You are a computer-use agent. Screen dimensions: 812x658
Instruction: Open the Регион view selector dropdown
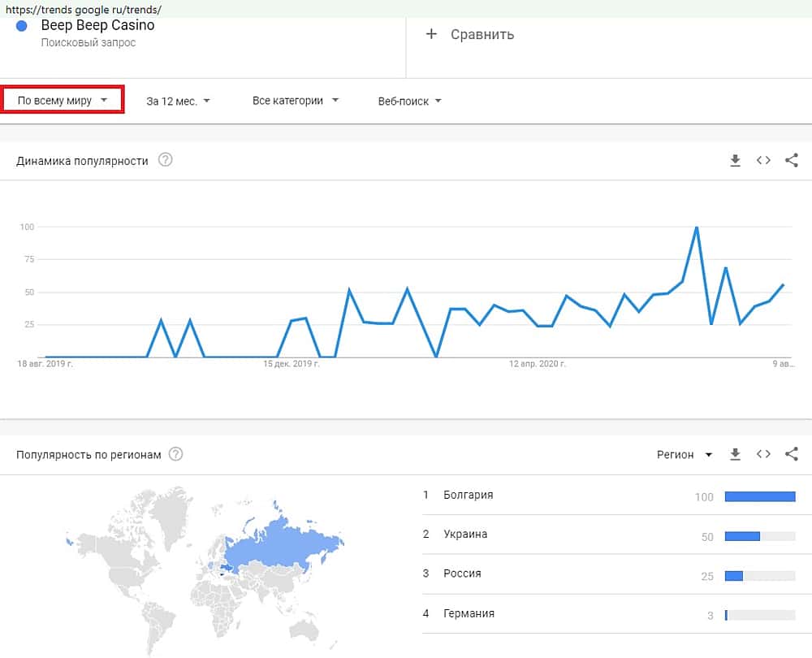(685, 455)
